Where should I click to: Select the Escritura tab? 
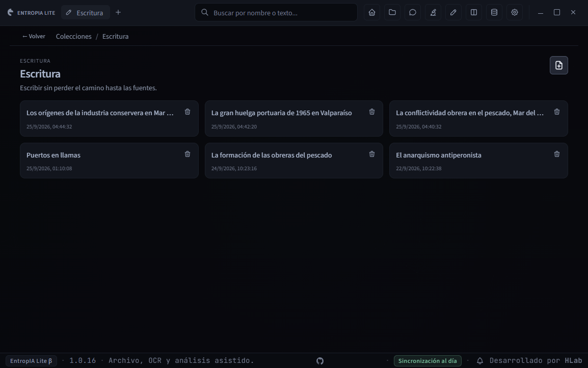pos(86,12)
